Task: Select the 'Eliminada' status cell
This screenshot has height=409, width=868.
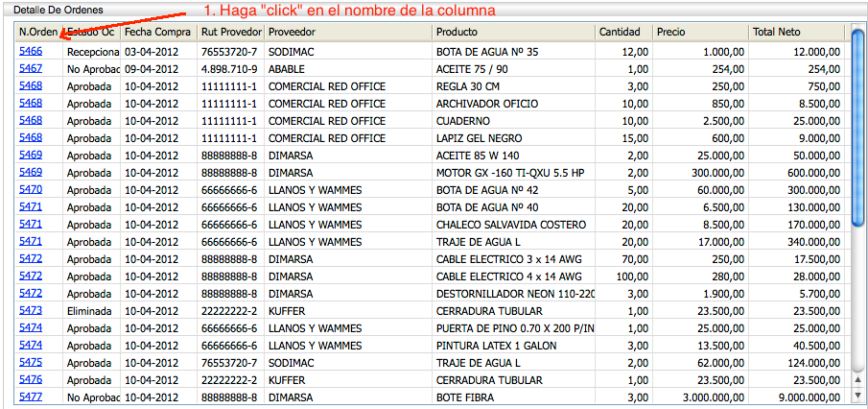Action: 91,311
